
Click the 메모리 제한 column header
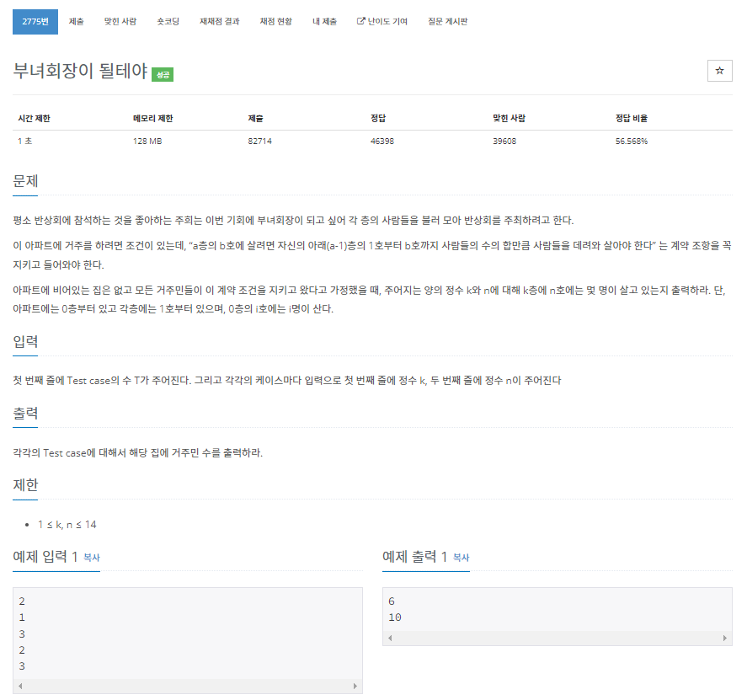coord(153,118)
